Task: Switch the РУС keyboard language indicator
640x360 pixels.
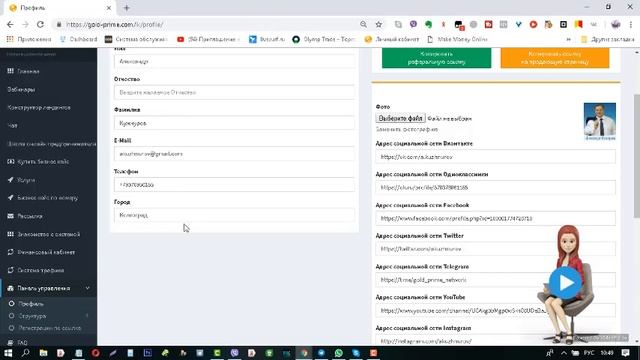Action: click(589, 353)
